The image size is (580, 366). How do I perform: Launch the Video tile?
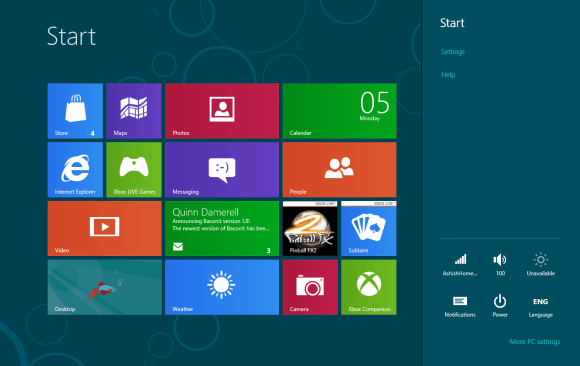click(105, 228)
